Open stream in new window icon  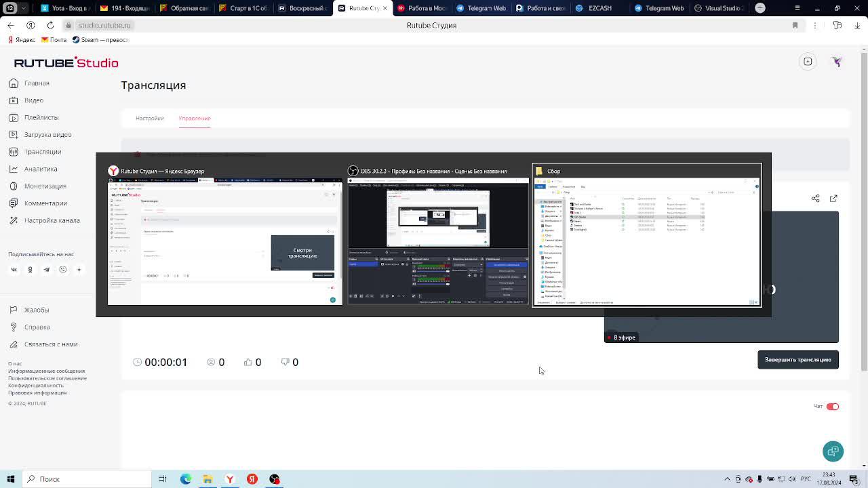click(833, 199)
